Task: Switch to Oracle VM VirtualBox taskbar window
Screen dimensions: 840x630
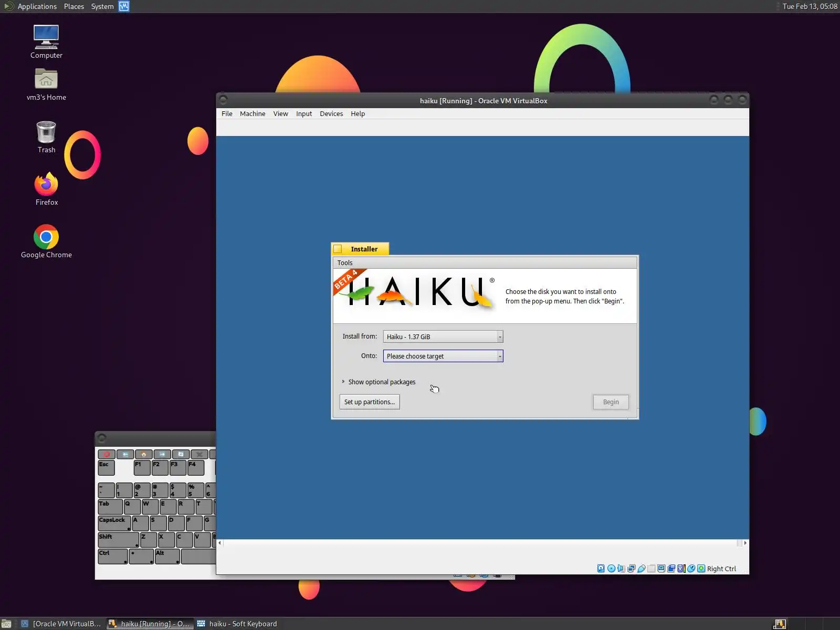Action: [61, 624]
